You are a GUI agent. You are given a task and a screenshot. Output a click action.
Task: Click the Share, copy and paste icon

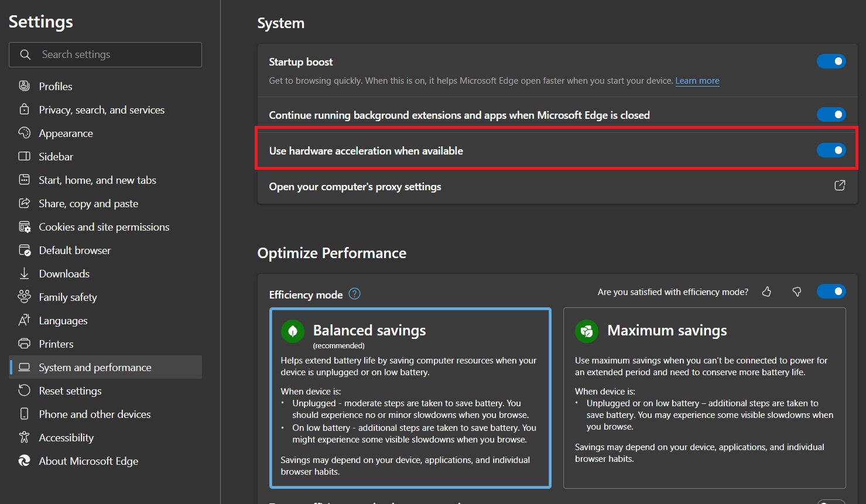pos(24,203)
